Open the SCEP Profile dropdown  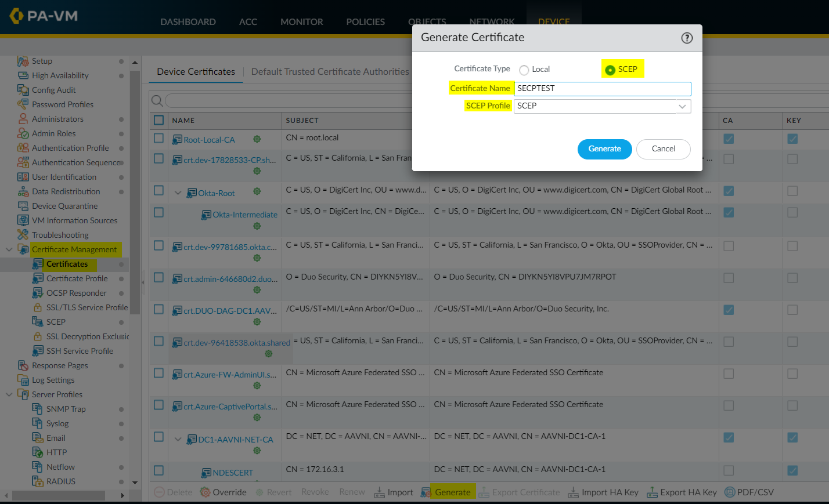click(x=682, y=106)
